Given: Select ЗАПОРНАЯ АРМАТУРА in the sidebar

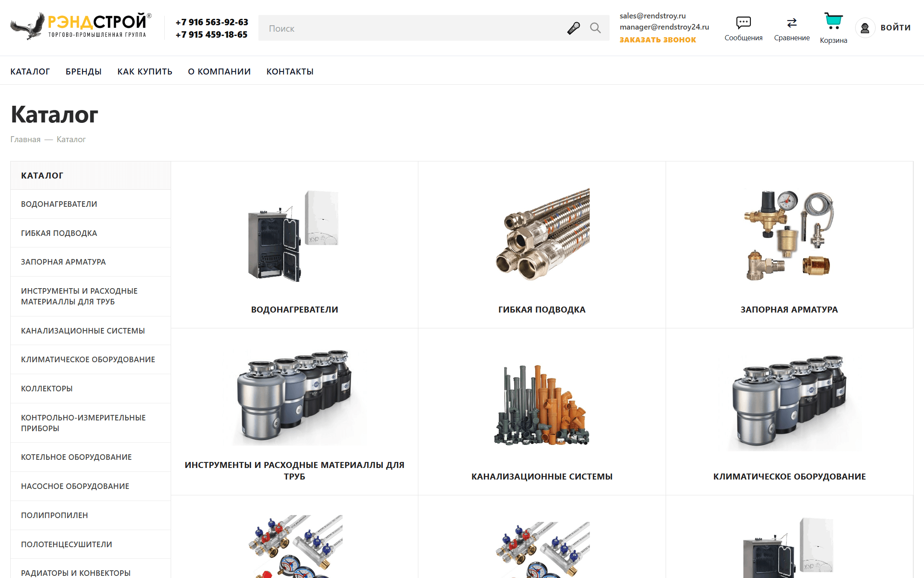Looking at the screenshot, I should [91, 262].
